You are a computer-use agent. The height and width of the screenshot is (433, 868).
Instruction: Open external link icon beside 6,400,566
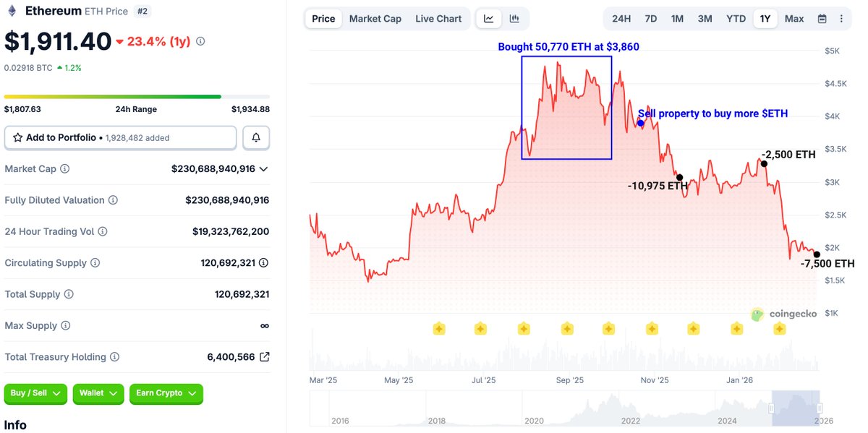pyautogui.click(x=265, y=357)
